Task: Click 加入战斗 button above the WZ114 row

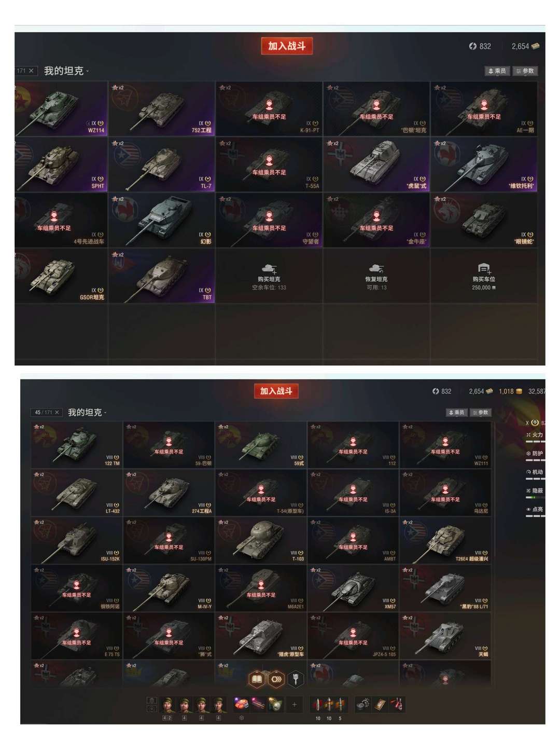Action: coord(287,46)
